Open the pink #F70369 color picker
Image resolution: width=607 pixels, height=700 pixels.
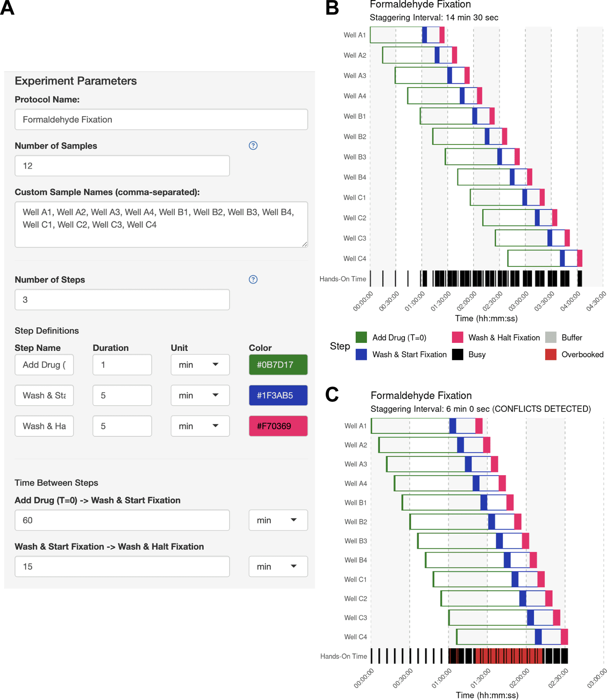(278, 426)
